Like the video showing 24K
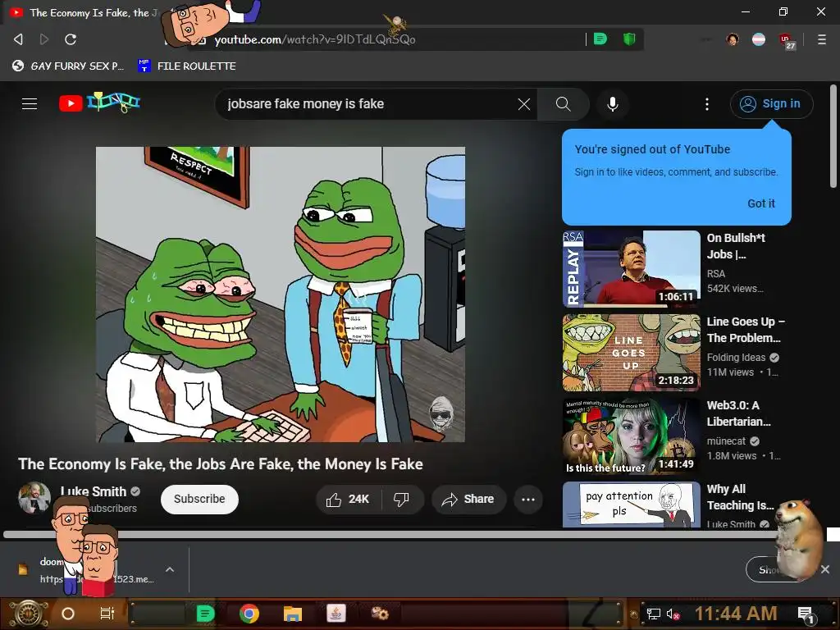This screenshot has width=840, height=630. tap(348, 500)
